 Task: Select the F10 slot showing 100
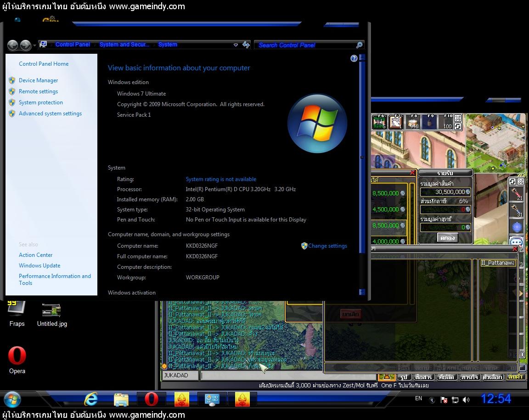click(x=446, y=122)
